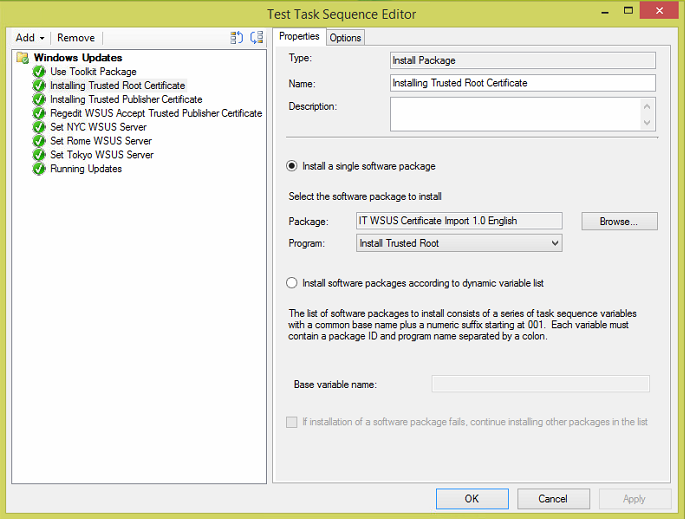685x519 pixels.
Task: Click the move step down toolbar icon
Action: coord(257,38)
